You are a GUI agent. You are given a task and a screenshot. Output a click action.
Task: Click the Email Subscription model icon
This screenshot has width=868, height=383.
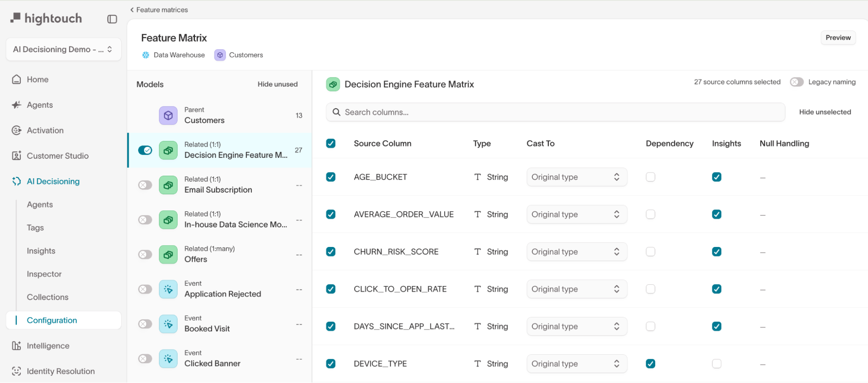click(x=168, y=185)
